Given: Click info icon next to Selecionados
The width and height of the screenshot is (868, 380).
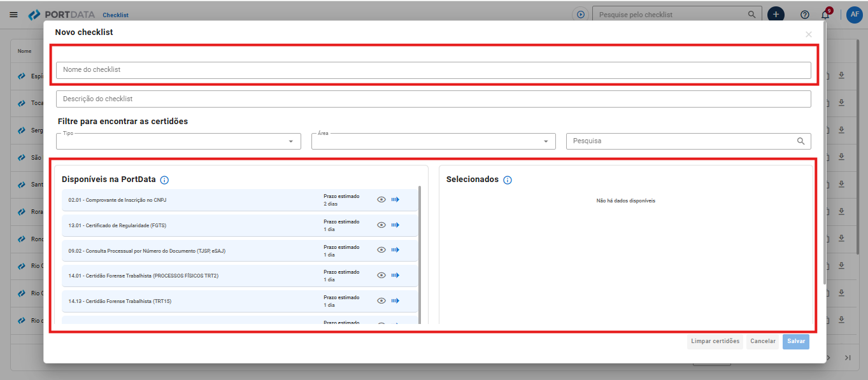Looking at the screenshot, I should (508, 180).
